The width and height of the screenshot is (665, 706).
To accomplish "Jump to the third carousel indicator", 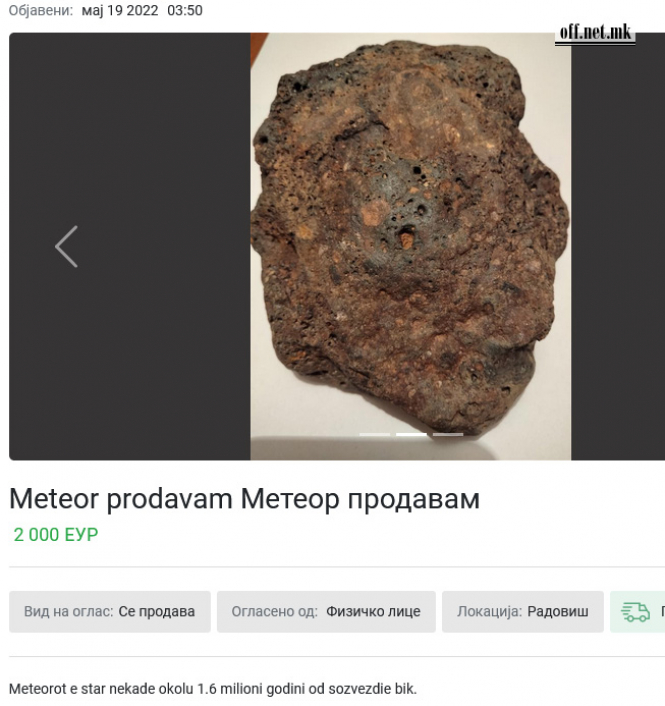I will point(448,434).
